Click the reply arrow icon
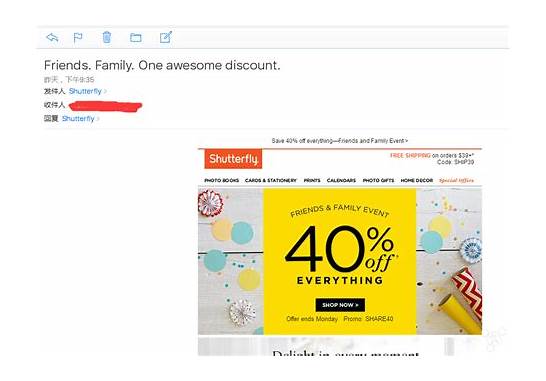The height and width of the screenshot is (381, 546). click(x=52, y=37)
